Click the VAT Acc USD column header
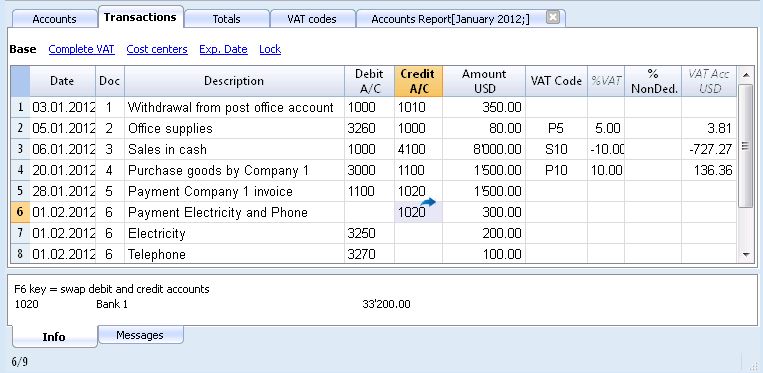This screenshot has width=763, height=373. (x=709, y=81)
